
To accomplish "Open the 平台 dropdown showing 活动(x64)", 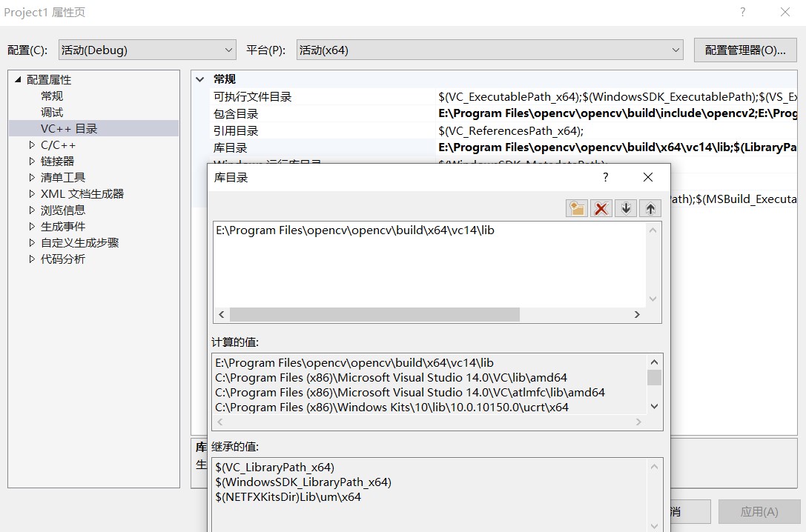I will point(675,50).
